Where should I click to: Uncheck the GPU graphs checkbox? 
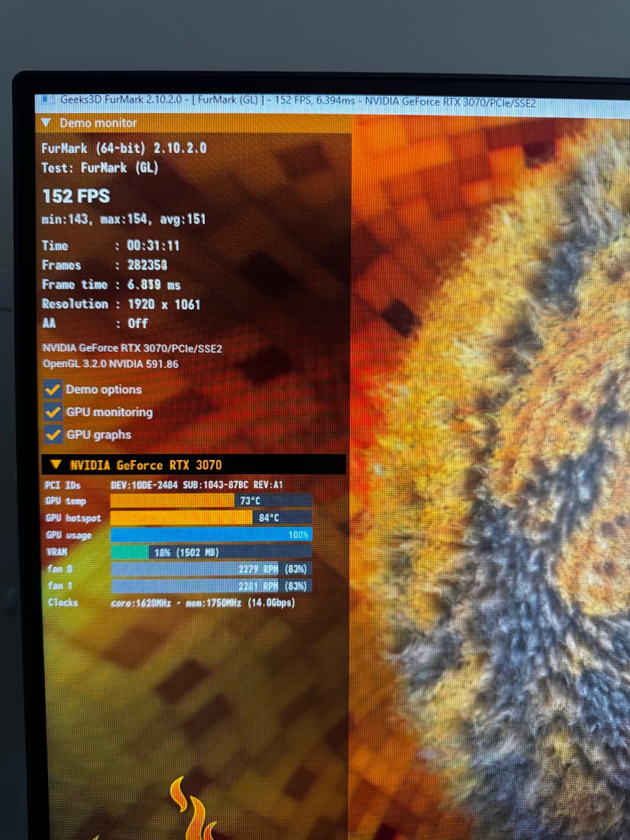point(52,434)
